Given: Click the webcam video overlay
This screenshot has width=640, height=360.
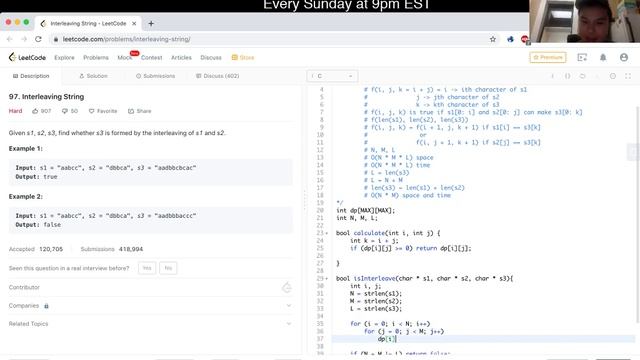Looking at the screenshot, I should 584,21.
